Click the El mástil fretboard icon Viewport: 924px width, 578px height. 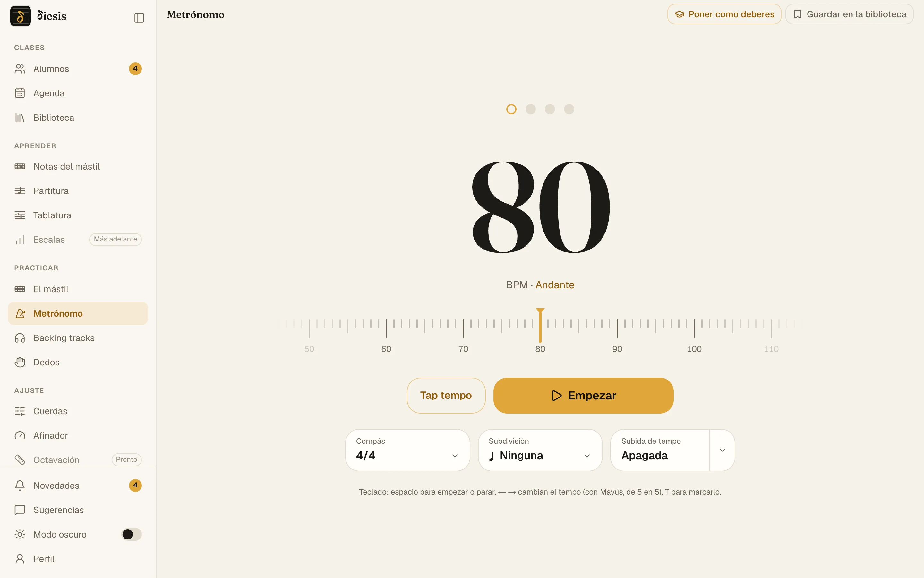point(20,289)
